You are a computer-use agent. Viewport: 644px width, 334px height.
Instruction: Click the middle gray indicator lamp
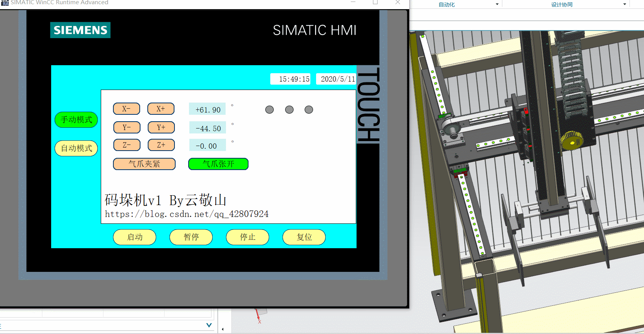tap(289, 110)
